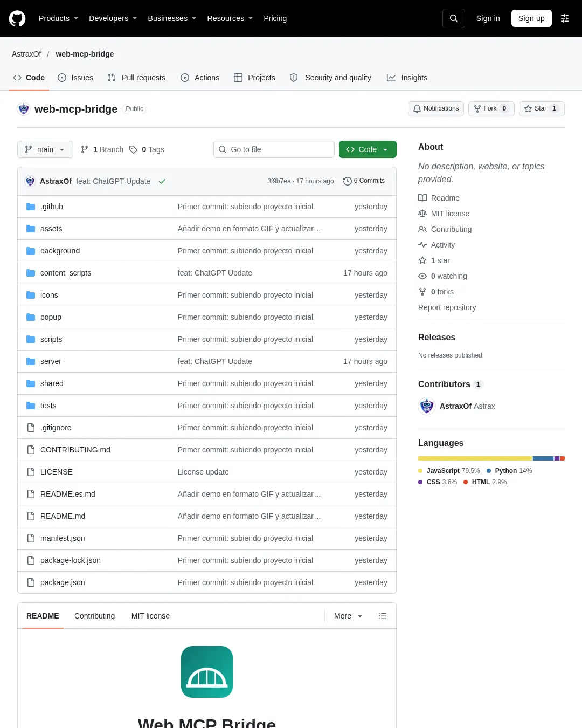The width and height of the screenshot is (582, 728).
Task: Click the package.json file icon
Action: (x=31, y=582)
